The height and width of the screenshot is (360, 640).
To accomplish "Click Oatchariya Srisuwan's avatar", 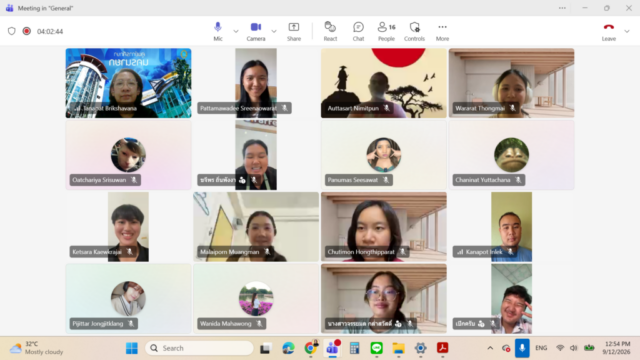I will pos(128,155).
